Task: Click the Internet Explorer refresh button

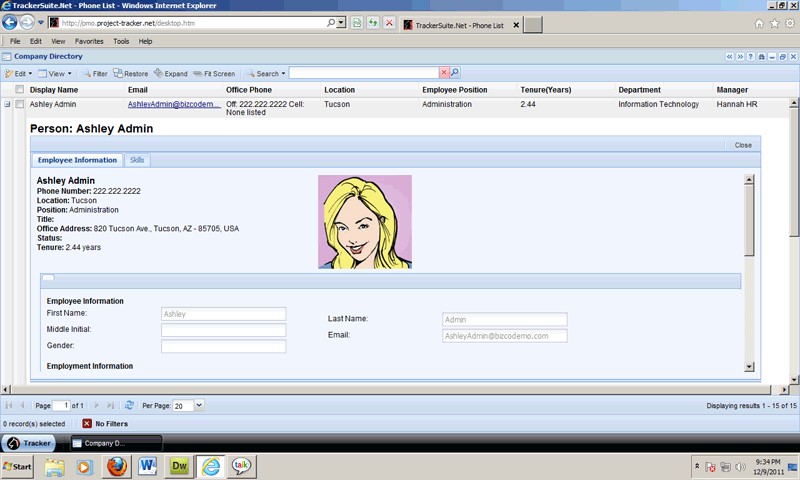Action: [x=373, y=23]
